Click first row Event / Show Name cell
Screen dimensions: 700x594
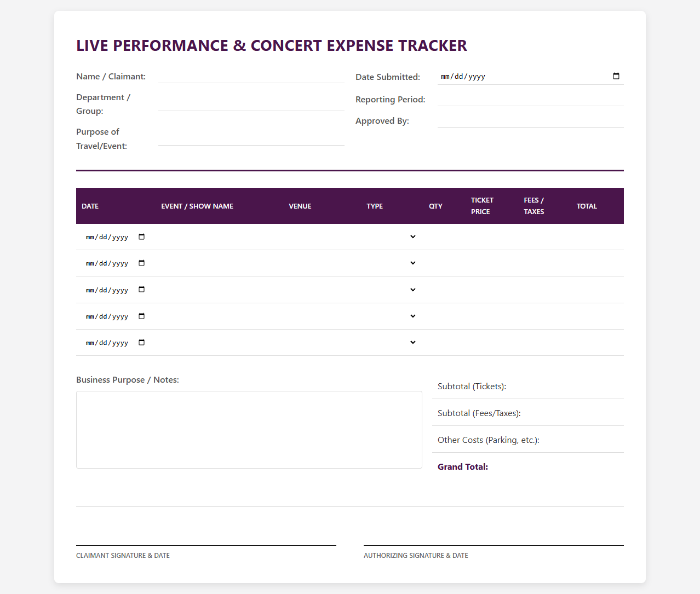(x=219, y=237)
